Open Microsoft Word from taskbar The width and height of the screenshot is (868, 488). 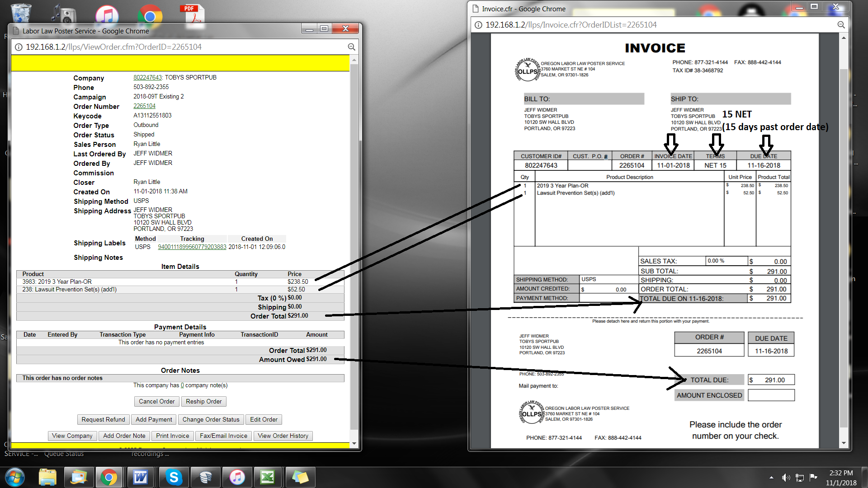coord(141,477)
